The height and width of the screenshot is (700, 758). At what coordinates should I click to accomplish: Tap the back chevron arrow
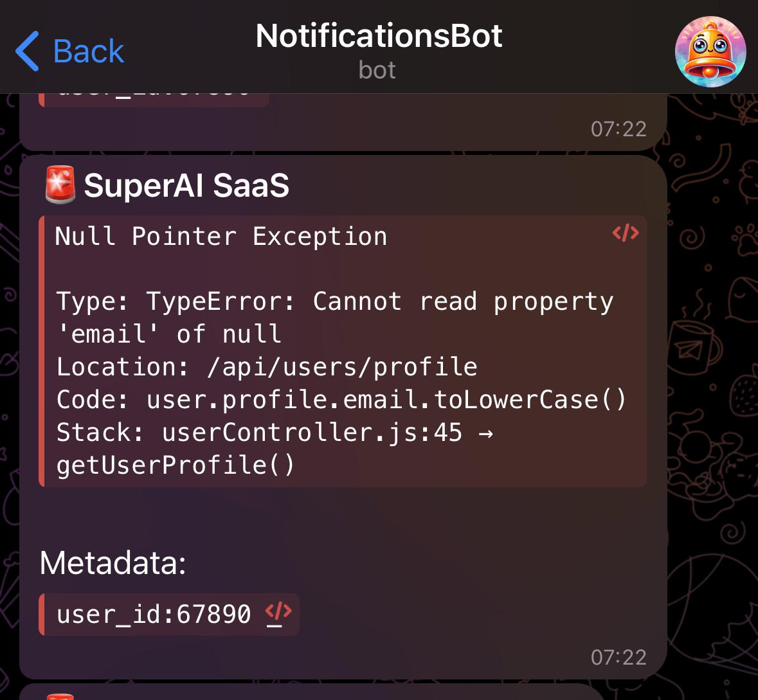click(26, 51)
